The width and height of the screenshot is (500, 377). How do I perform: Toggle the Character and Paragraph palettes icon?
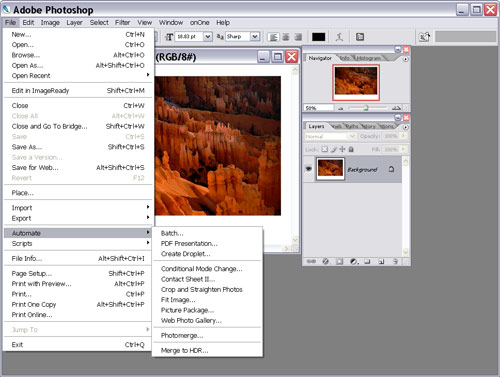point(360,37)
